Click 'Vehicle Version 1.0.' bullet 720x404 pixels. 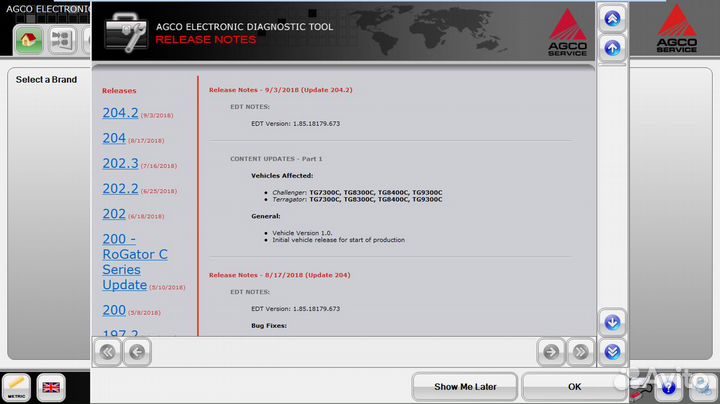[302, 233]
